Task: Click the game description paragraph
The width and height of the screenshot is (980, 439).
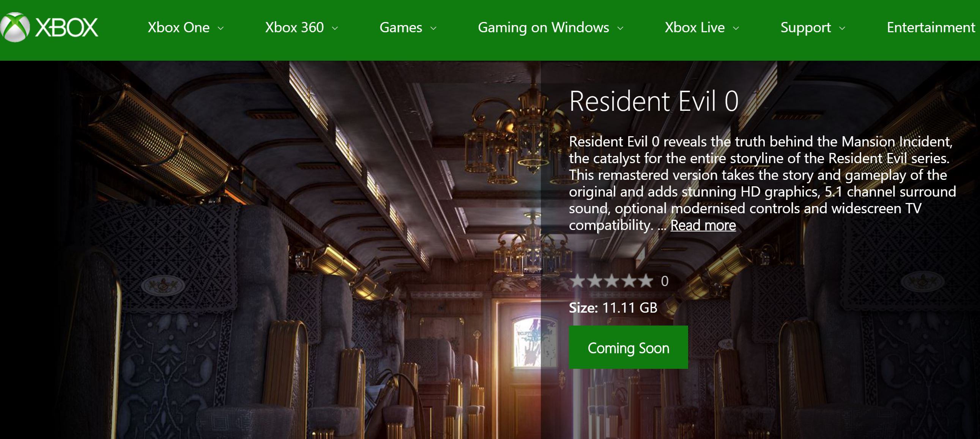Action: pyautogui.click(x=763, y=183)
